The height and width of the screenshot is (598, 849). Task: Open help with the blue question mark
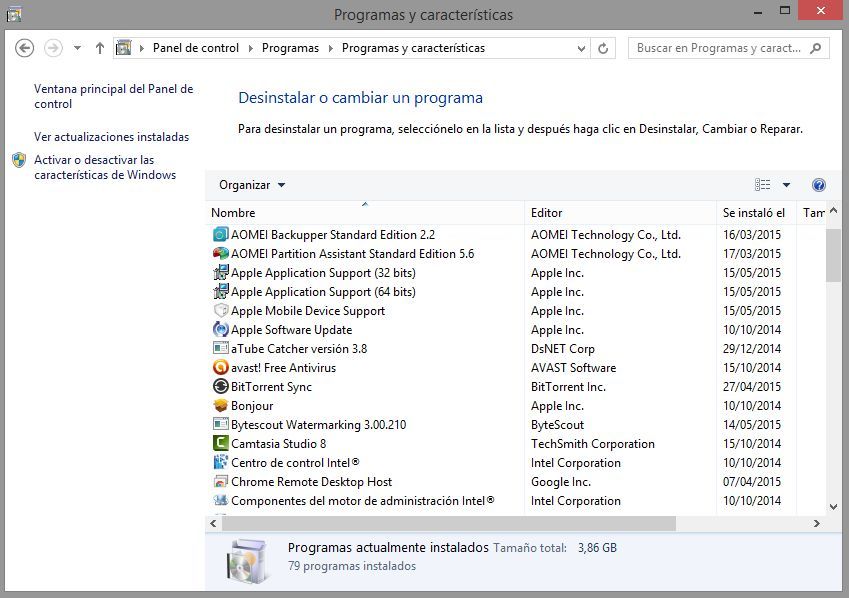(x=819, y=185)
